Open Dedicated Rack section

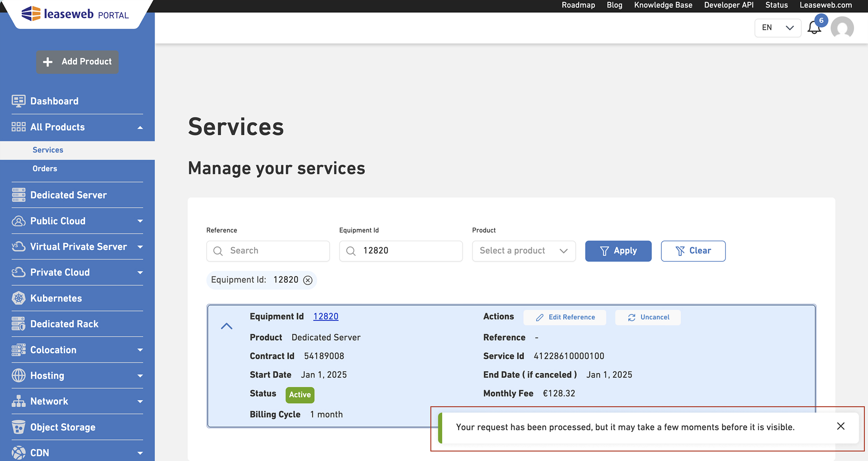click(64, 324)
